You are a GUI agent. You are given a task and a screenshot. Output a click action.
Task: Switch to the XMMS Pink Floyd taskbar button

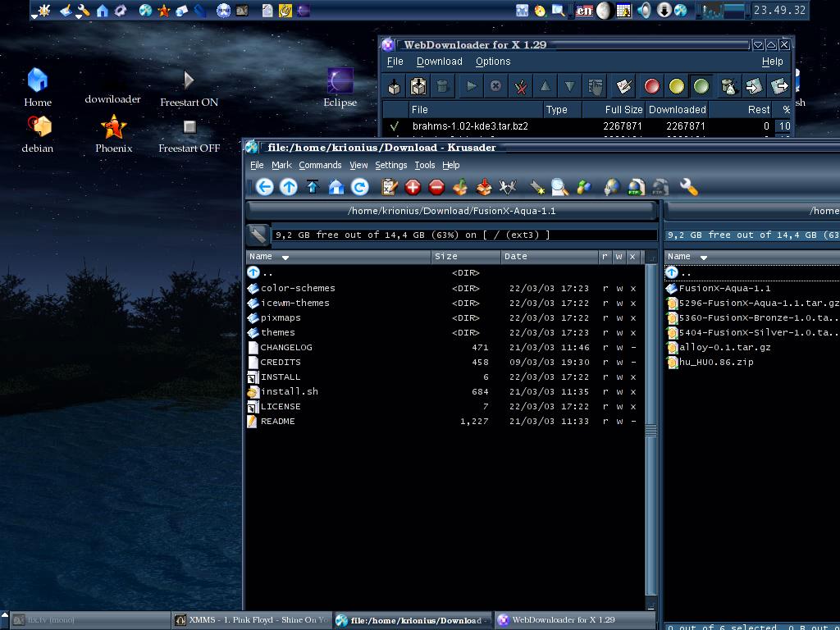click(x=251, y=620)
